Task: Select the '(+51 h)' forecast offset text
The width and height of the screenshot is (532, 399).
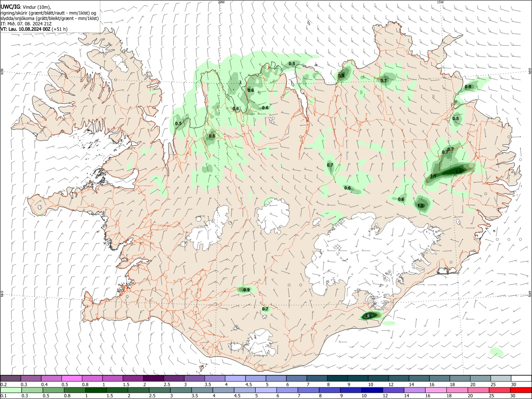Action: (59, 29)
